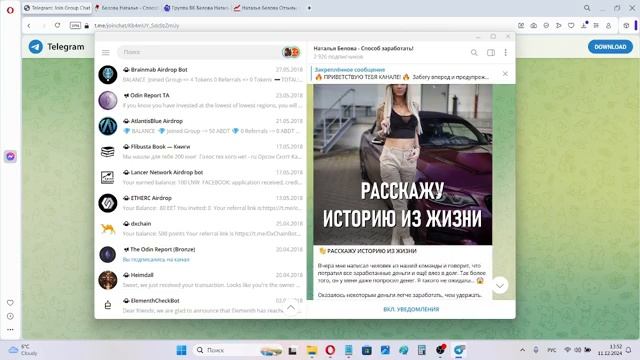This screenshot has height=360, width=640.
Task: Open the Opera profile account icon
Action: [609, 25]
